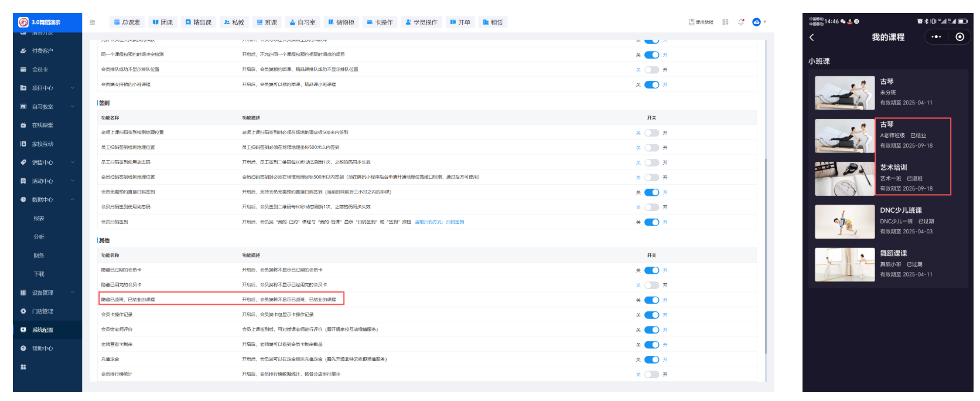This screenshot has height=401, width=980.
Task: Click the QR code icon in header
Action: tap(725, 22)
